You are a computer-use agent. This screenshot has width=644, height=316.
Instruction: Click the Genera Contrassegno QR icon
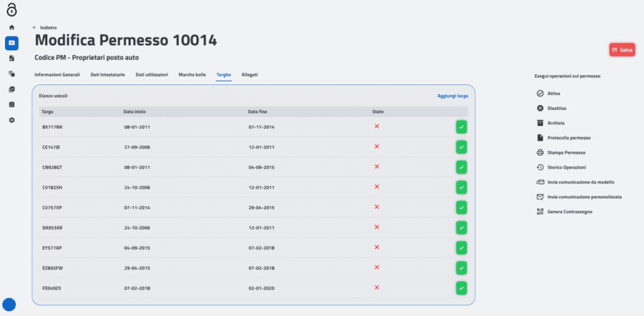coord(540,212)
